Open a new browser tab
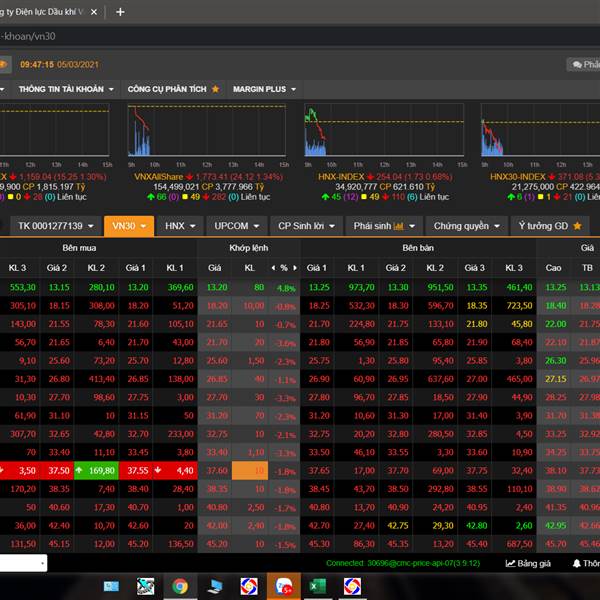Image resolution: width=600 pixels, height=600 pixels. click(120, 12)
